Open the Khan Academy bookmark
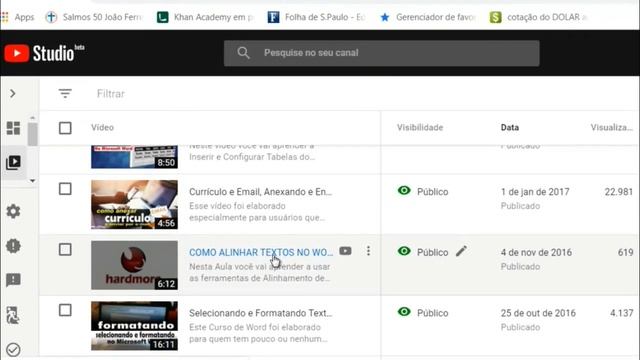Screen dimensions: 640x360 [205, 17]
